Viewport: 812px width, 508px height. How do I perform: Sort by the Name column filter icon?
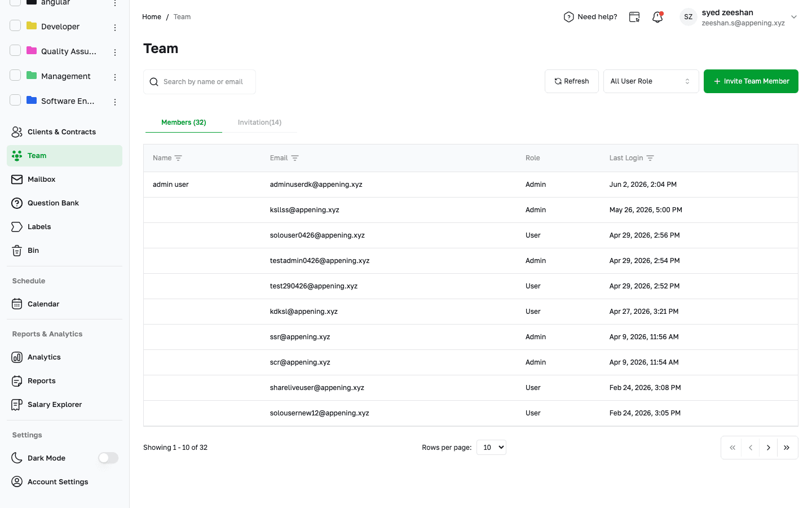pos(178,158)
